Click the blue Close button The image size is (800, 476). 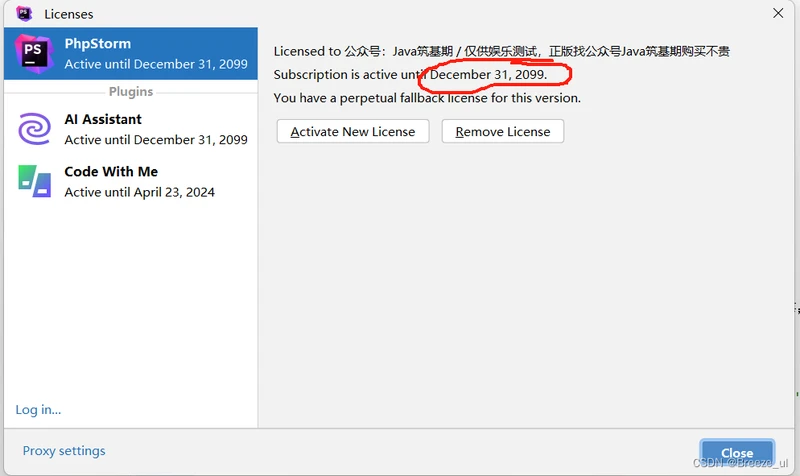737,453
